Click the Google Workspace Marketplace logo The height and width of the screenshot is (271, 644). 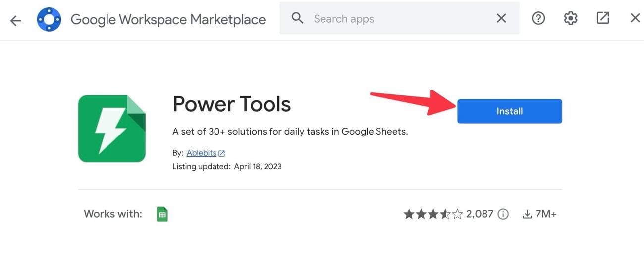[49, 20]
